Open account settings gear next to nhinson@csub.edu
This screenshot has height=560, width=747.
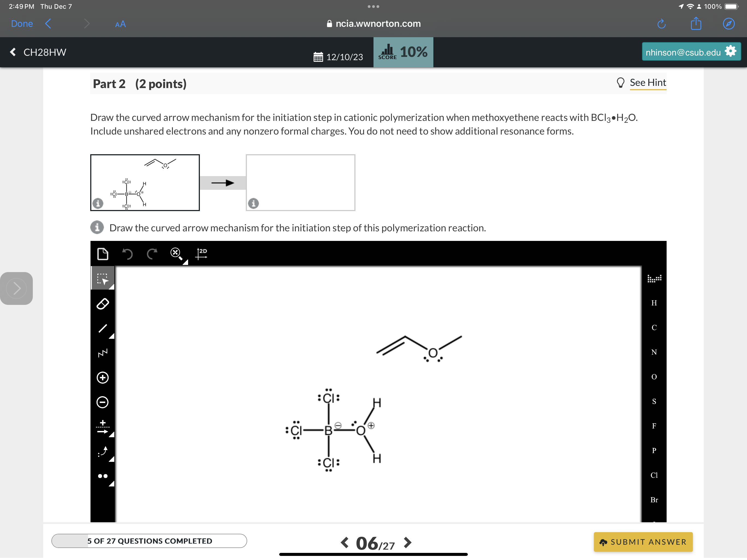coord(730,51)
